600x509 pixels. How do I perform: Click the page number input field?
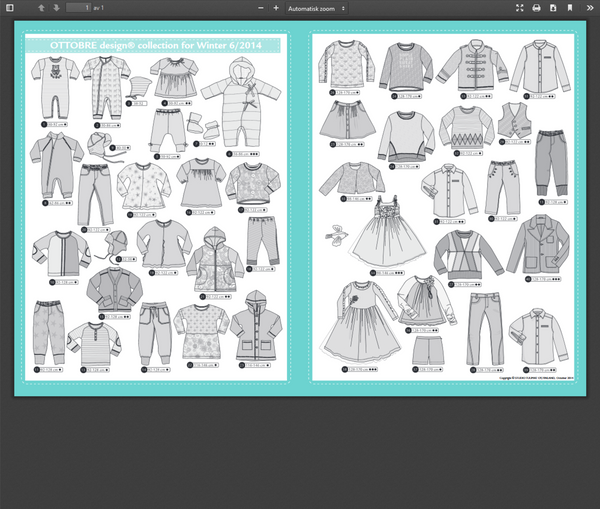[78, 8]
